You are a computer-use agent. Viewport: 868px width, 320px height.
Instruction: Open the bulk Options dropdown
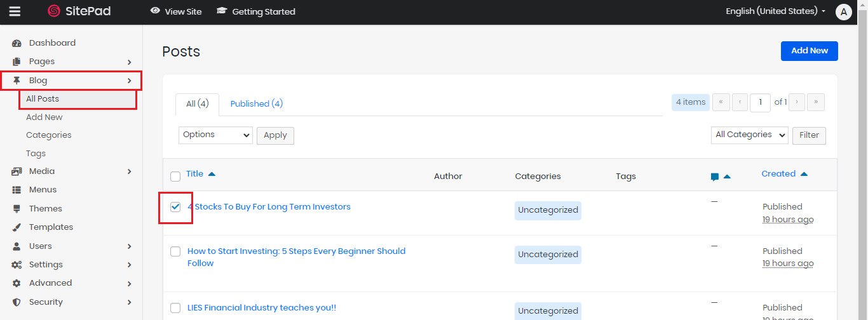(x=215, y=135)
